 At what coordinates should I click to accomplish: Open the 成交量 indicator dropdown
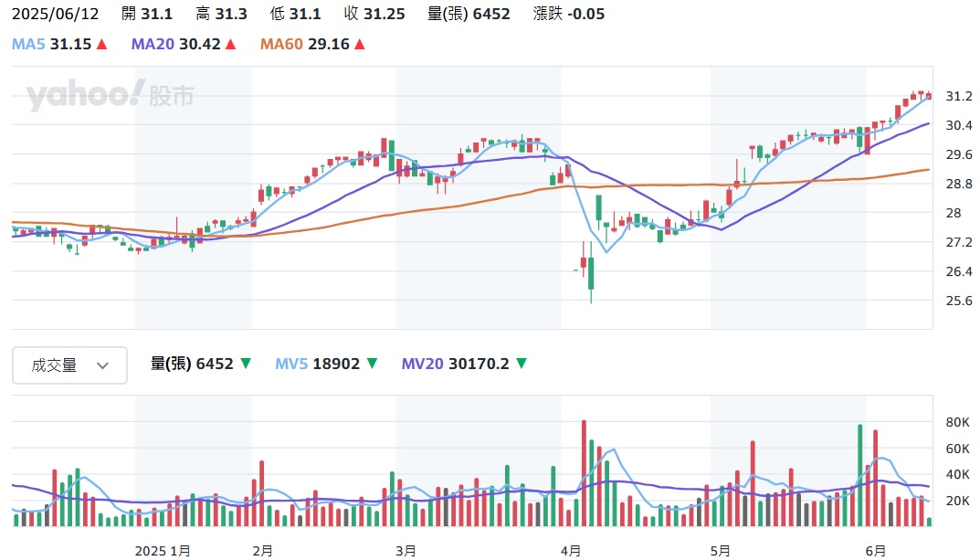(x=69, y=365)
